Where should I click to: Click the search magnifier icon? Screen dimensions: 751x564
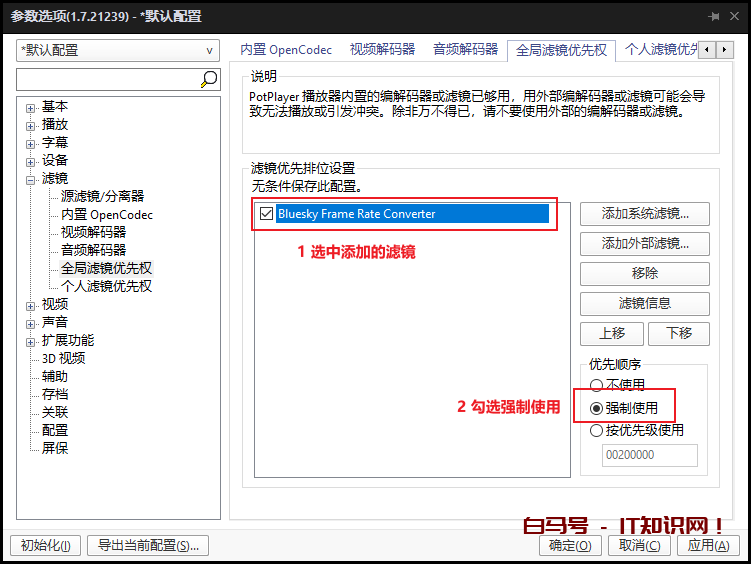click(209, 79)
